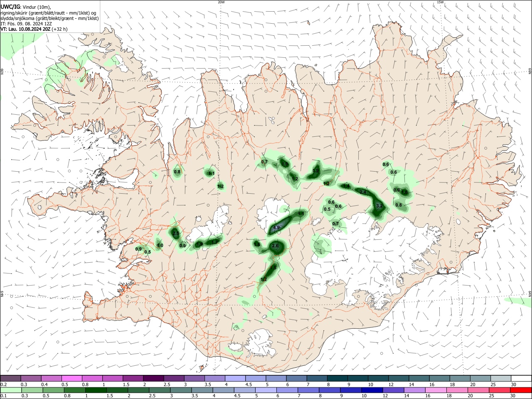Click the 2.4 precipitation label
Screen dimensions: 532x399
point(363,192)
